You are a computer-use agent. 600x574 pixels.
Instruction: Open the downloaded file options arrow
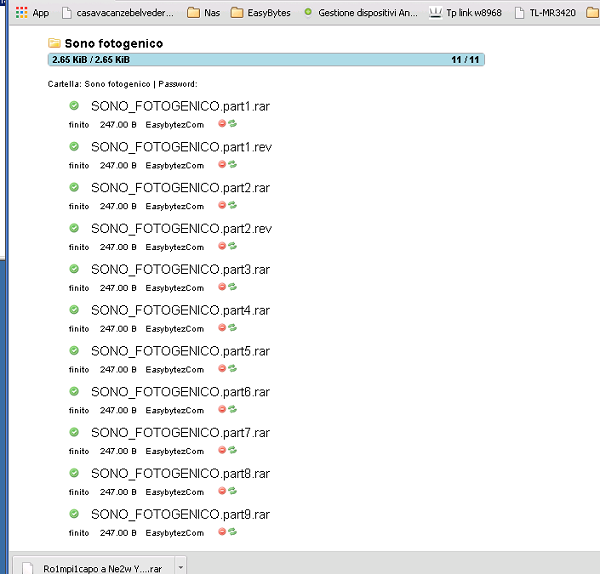(x=180, y=566)
